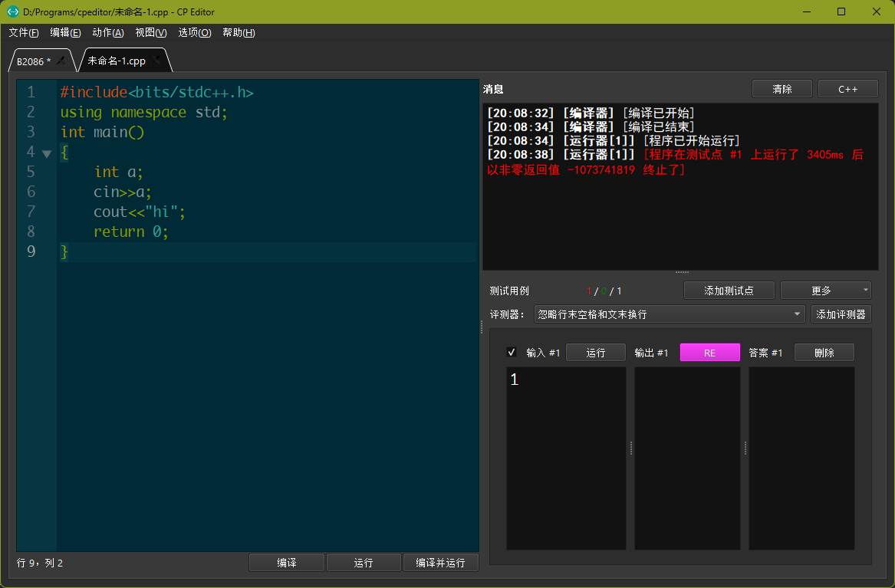The width and height of the screenshot is (895, 588).
Task: Minimize the CP Editor window
Action: coord(807,11)
